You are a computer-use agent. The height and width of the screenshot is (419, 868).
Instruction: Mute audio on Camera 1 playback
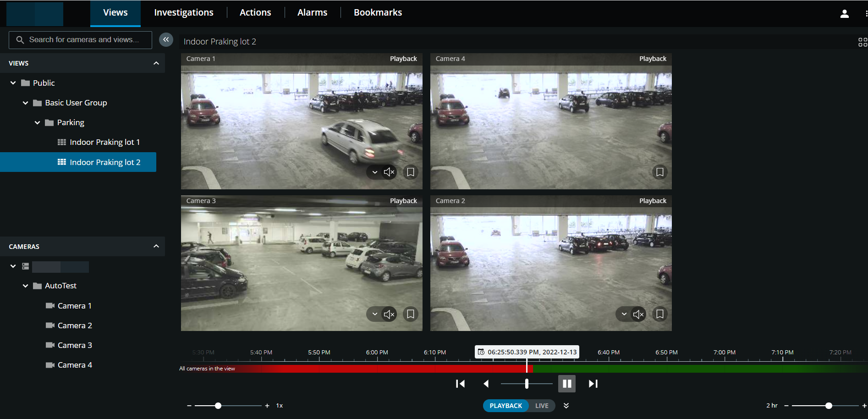(x=389, y=172)
